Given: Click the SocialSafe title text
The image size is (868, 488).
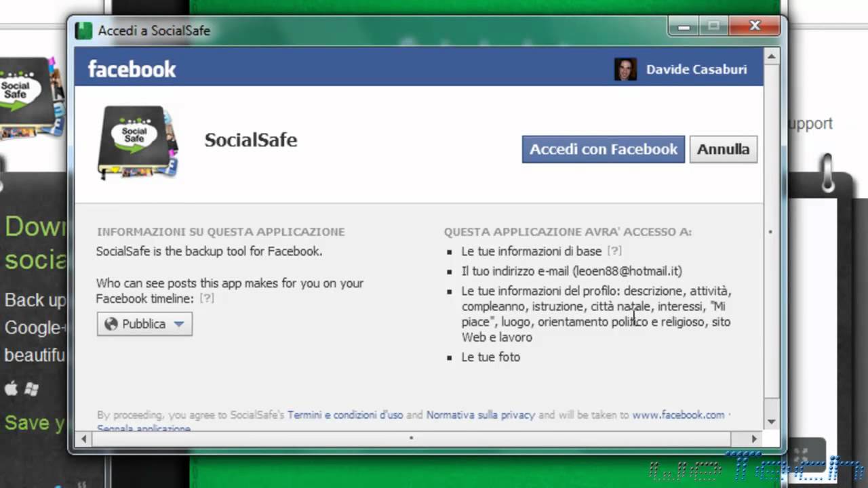Looking at the screenshot, I should [251, 140].
